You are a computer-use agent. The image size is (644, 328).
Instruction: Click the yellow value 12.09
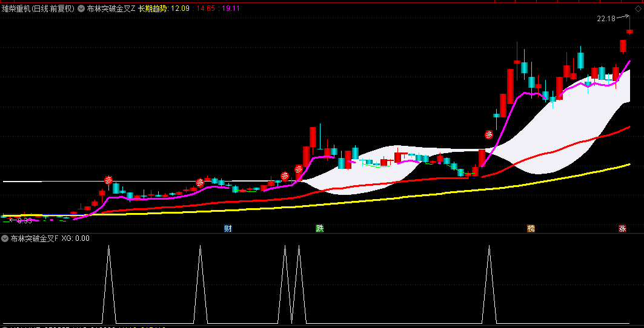pos(180,8)
